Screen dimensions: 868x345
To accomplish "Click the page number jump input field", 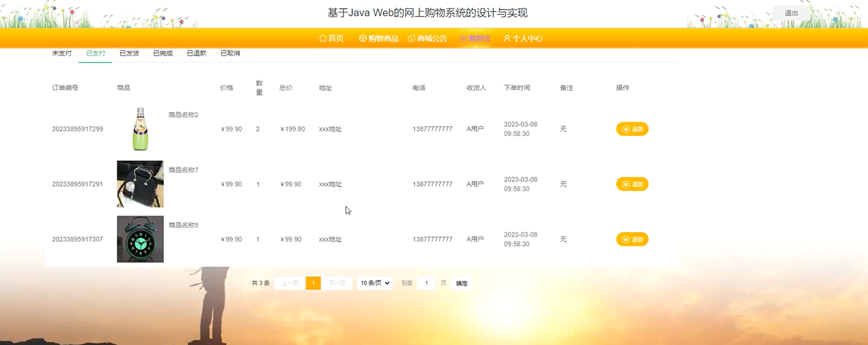I will click(426, 283).
